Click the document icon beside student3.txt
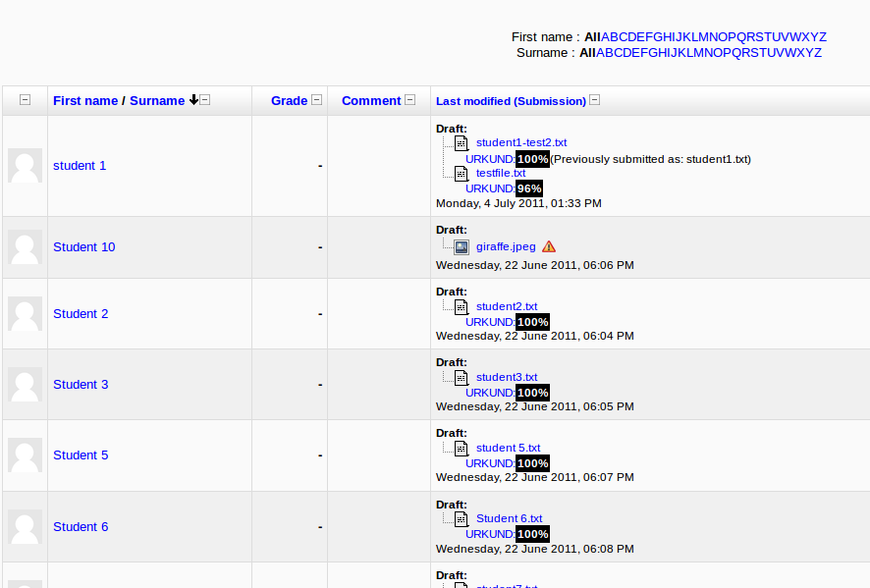 [x=462, y=378]
